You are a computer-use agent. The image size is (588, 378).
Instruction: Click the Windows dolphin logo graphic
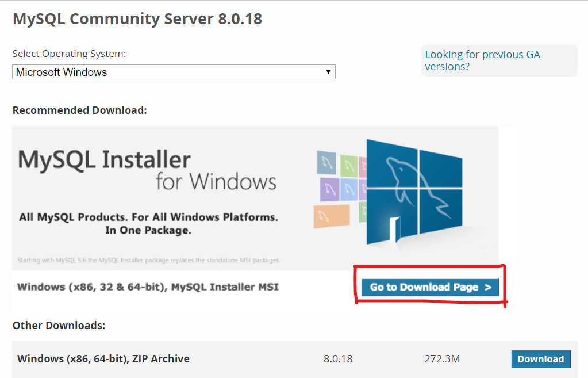coord(414,192)
